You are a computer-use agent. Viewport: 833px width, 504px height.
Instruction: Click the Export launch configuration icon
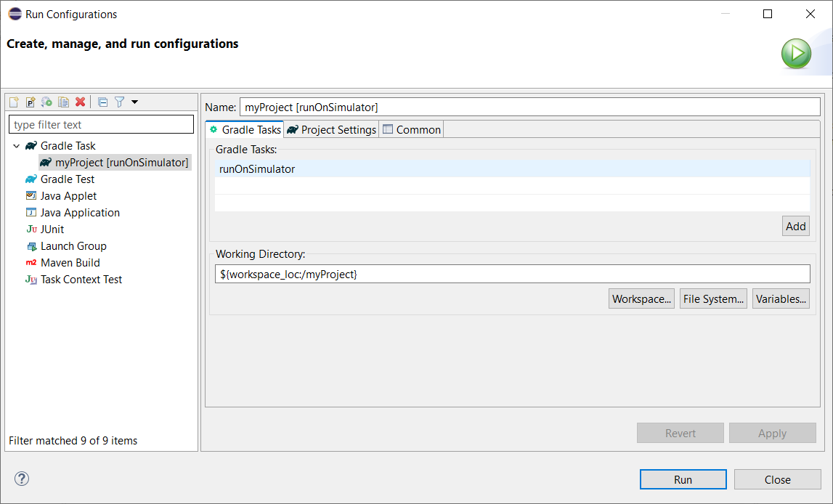point(47,102)
